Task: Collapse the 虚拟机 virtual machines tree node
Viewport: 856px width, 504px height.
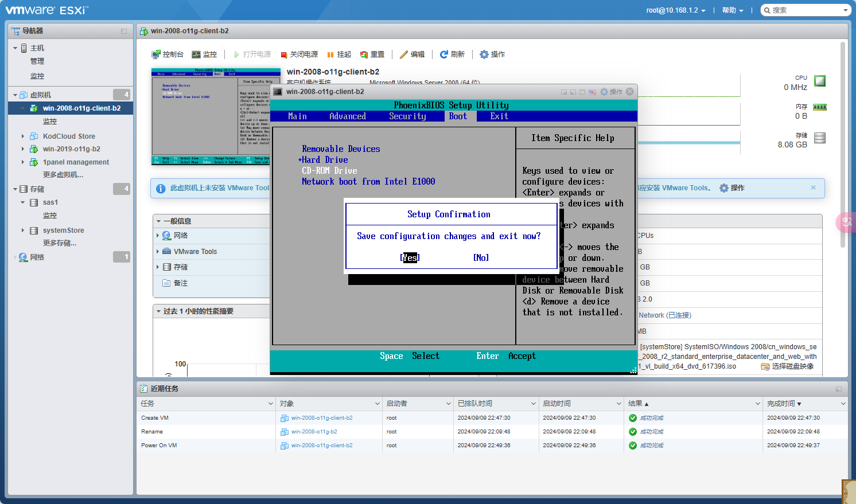Action: tap(15, 95)
